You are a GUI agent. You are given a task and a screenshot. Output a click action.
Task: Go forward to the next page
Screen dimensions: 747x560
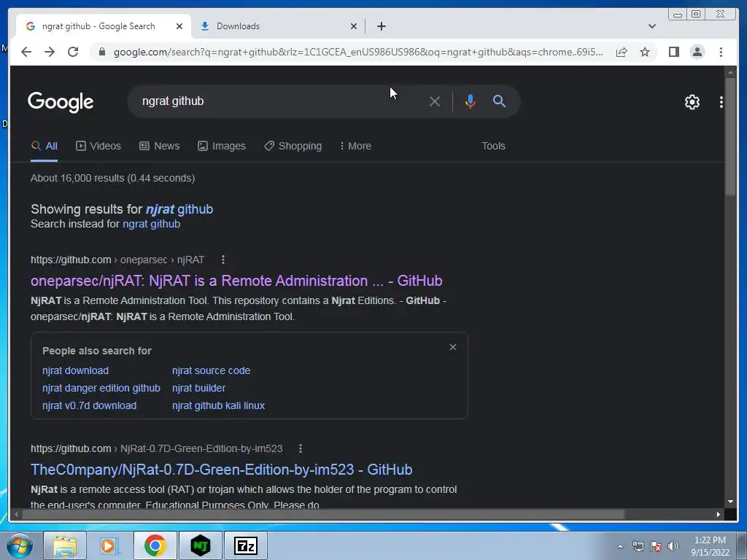(50, 52)
